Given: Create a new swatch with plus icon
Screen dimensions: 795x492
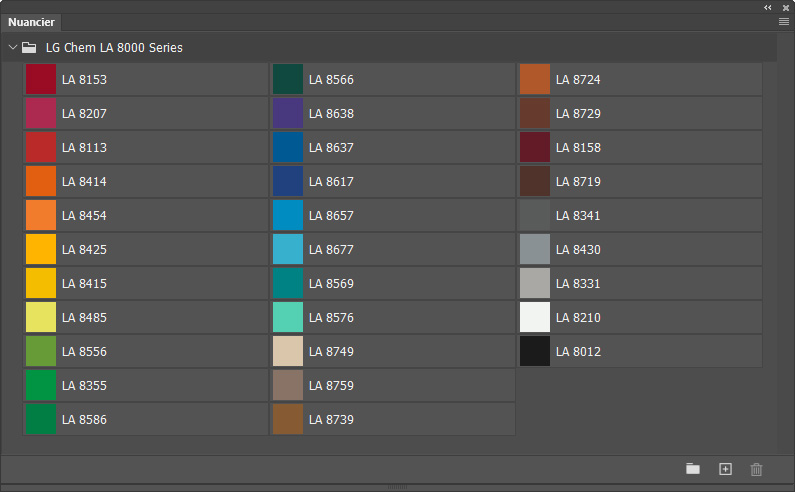Looking at the screenshot, I should [x=725, y=469].
